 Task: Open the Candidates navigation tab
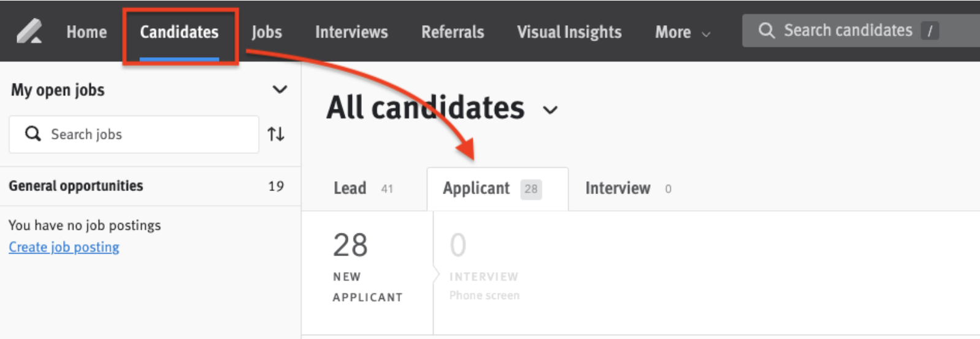click(x=179, y=32)
